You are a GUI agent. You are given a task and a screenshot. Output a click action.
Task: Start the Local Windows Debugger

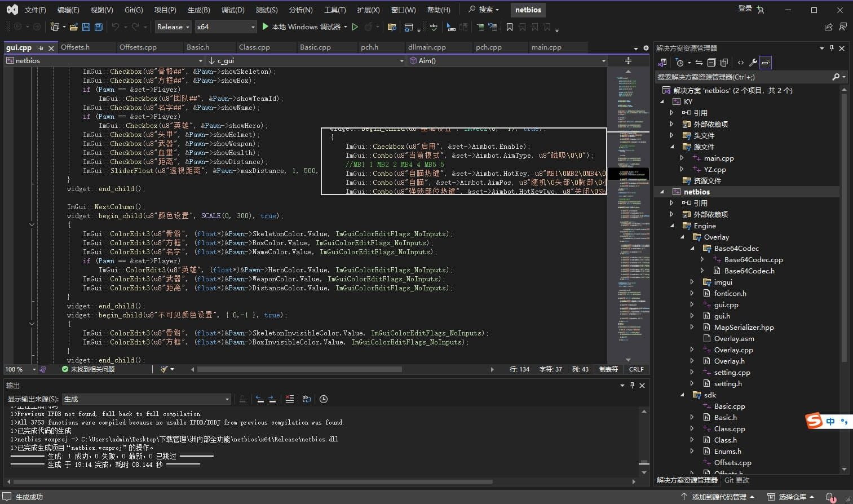[301, 26]
